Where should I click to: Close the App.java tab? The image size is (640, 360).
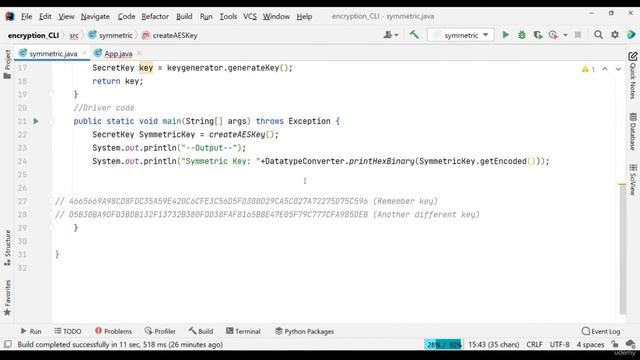pyautogui.click(x=140, y=53)
